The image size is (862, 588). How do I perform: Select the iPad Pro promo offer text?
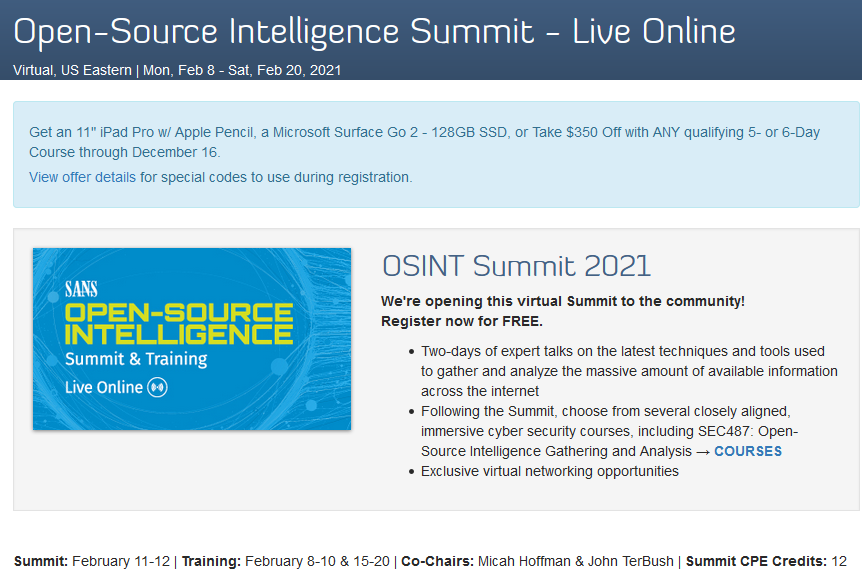[424, 142]
